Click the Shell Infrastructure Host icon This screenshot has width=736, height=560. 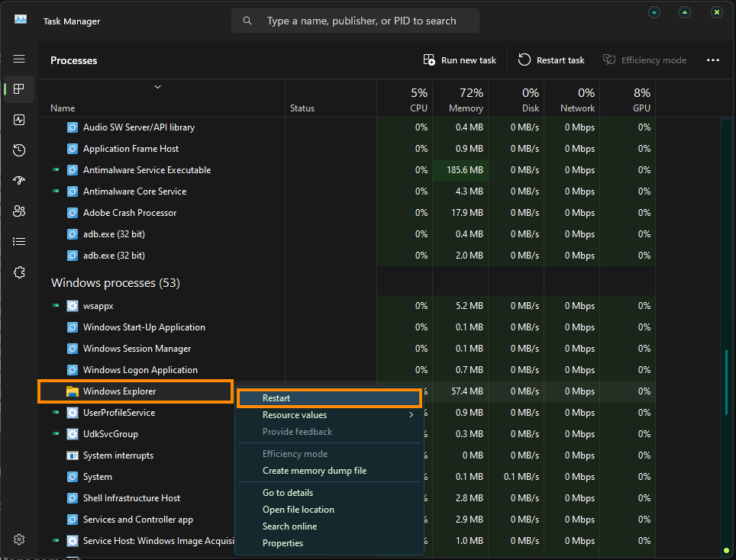[73, 498]
